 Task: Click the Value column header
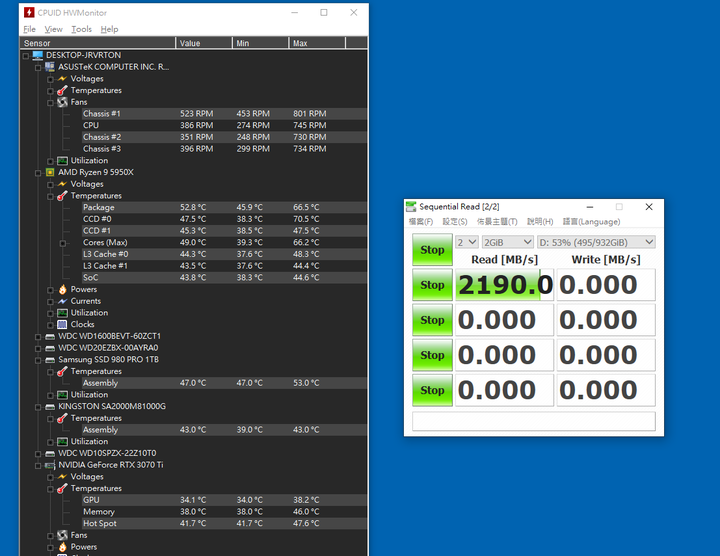pos(204,43)
